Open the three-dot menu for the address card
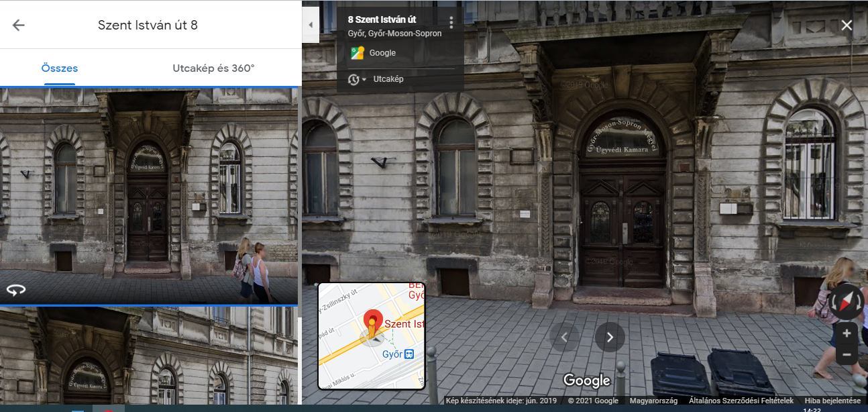 (451, 23)
